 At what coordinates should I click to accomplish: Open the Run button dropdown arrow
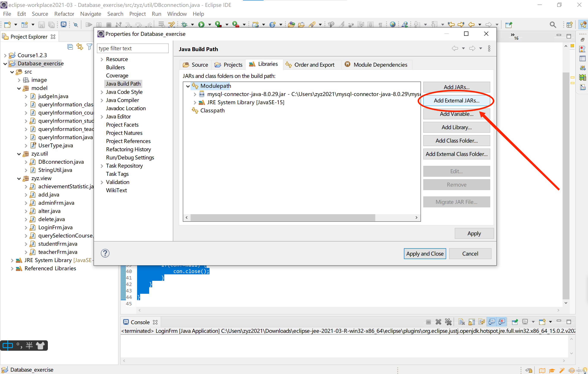click(x=210, y=25)
